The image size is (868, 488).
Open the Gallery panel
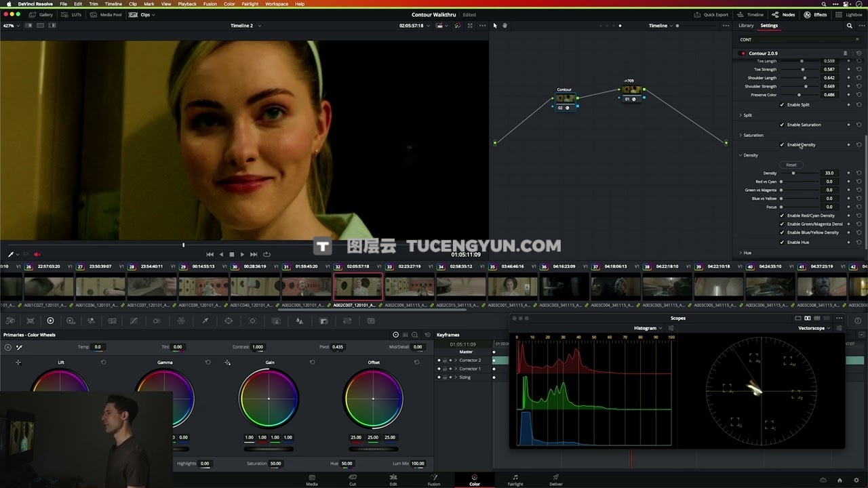41,14
